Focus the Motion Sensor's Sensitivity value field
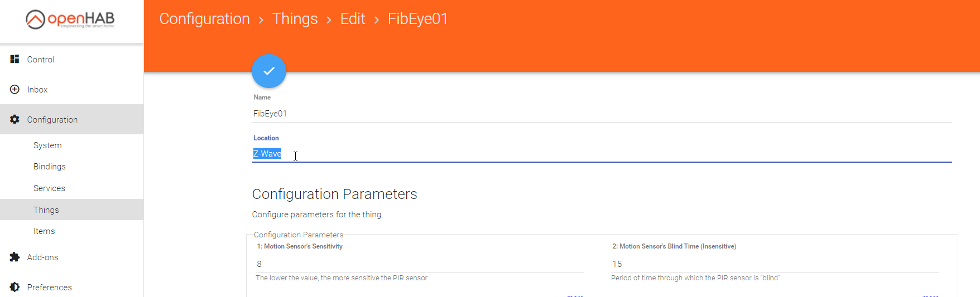The height and width of the screenshot is (297, 980). (x=419, y=264)
